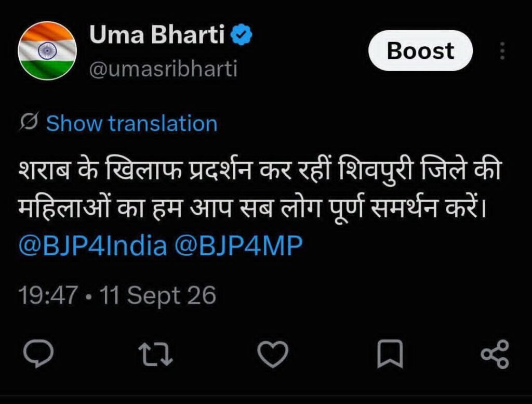This screenshot has width=532, height=404.
Task: Open Uma Bharti's Indian flag profile picture
Action: coord(47,50)
